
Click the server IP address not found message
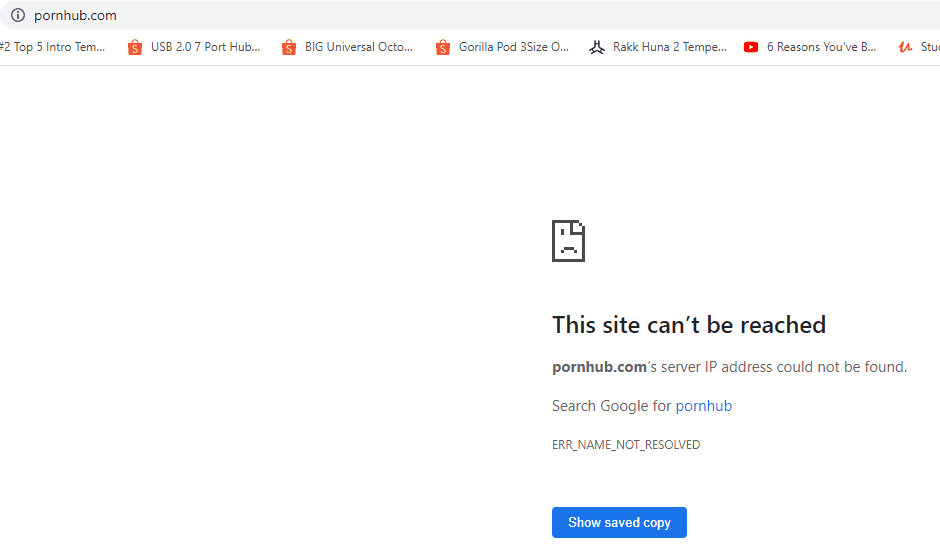tap(730, 367)
